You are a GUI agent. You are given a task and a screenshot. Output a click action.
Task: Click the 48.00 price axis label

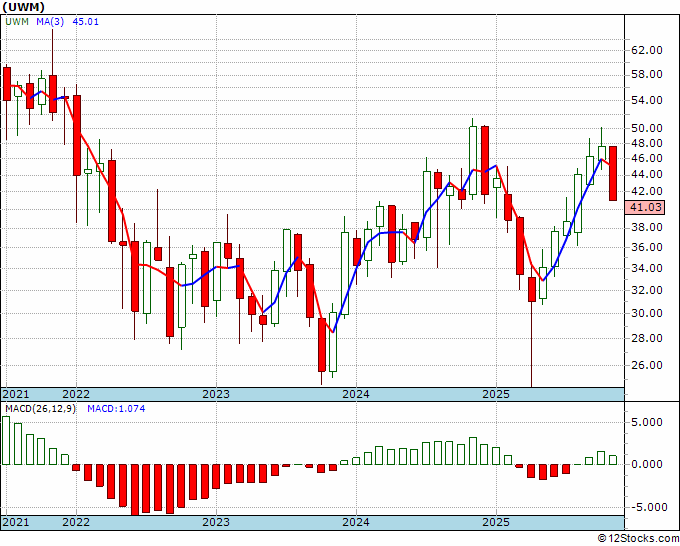[x=647, y=143]
